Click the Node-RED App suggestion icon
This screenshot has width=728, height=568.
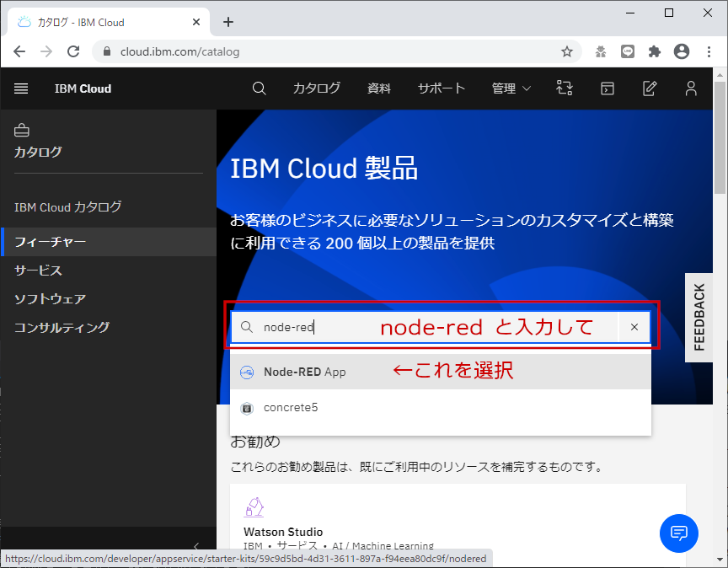point(247,372)
